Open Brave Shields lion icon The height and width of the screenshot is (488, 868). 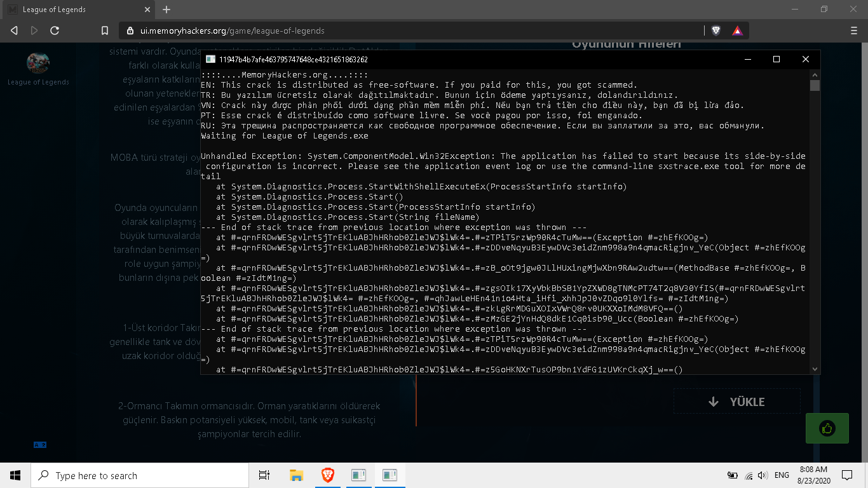coord(716,30)
